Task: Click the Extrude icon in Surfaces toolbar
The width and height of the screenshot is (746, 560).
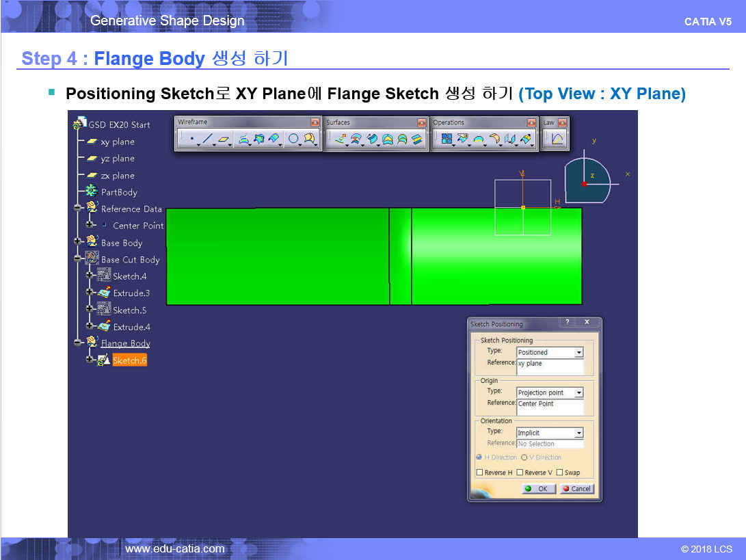Action: [340, 139]
